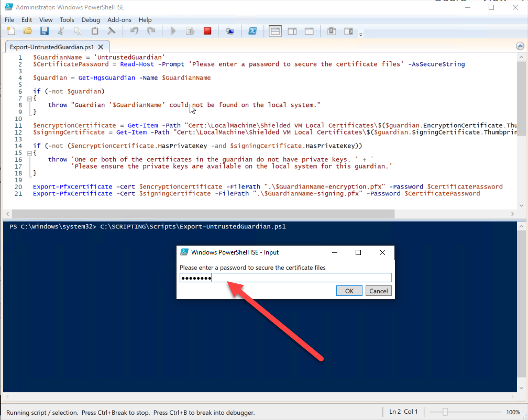Start PowerShell.exe in a separate window
Viewport: 528px width, 420px height.
pyautogui.click(x=252, y=31)
